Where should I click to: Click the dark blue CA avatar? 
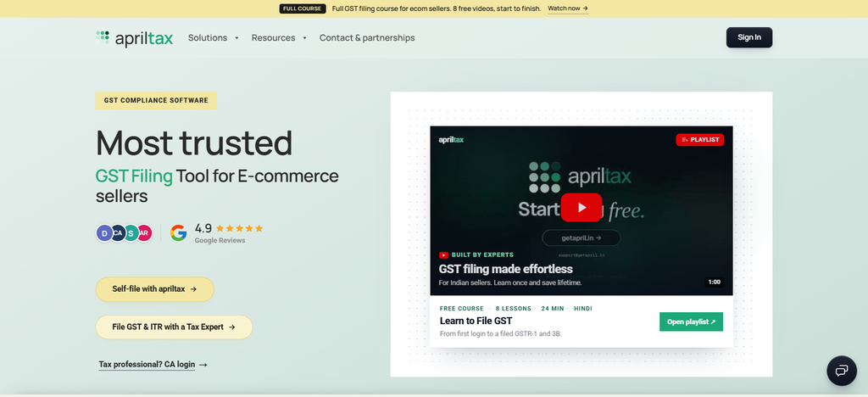117,233
